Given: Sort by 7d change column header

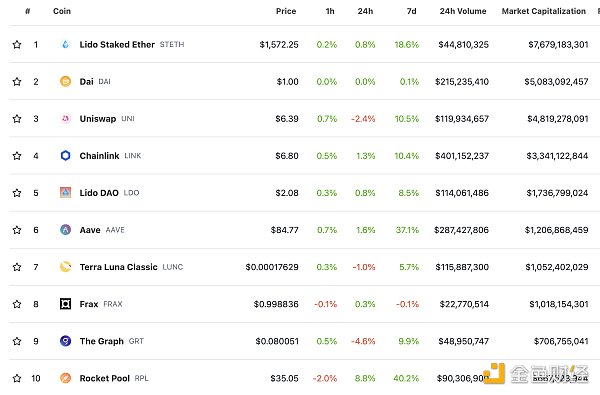Looking at the screenshot, I should click(x=411, y=11).
